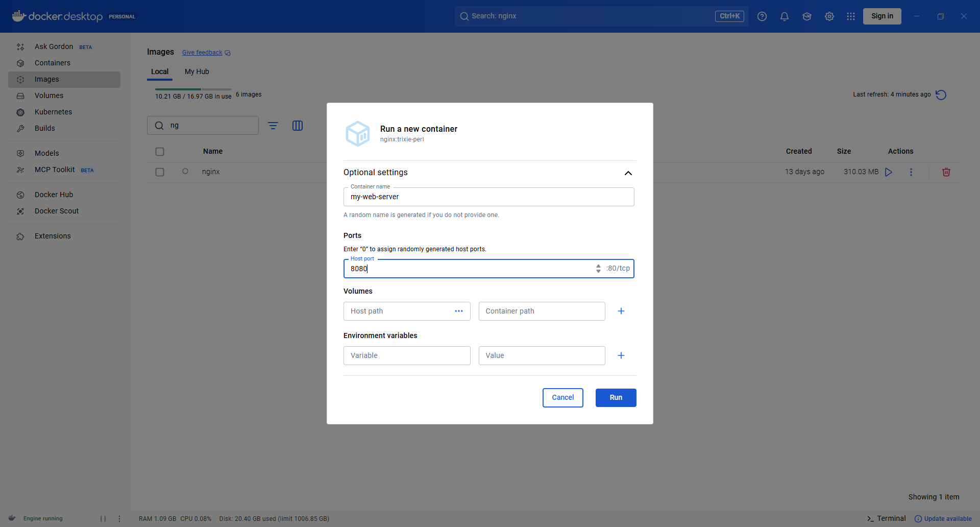This screenshot has width=980, height=527.
Task: Sort images by the Size column
Action: pyautogui.click(x=844, y=151)
